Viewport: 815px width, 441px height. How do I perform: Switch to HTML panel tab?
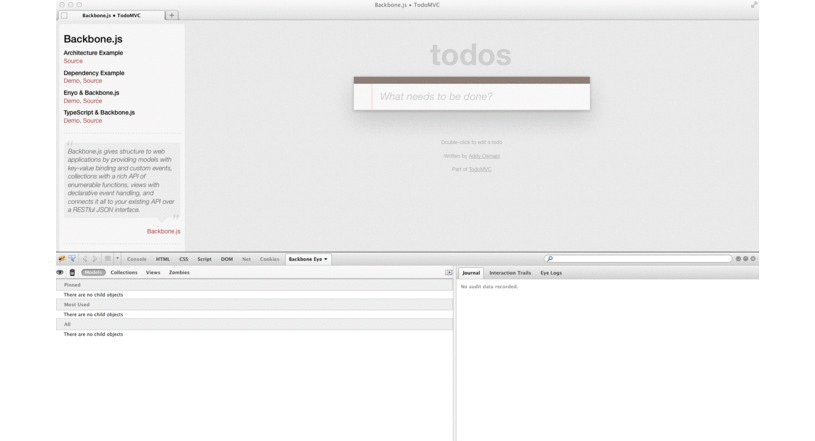point(163,259)
